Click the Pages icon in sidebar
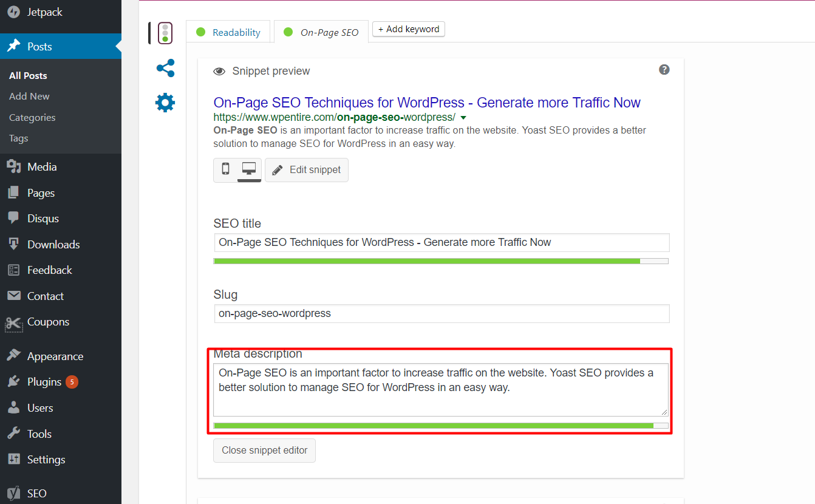 pos(13,192)
